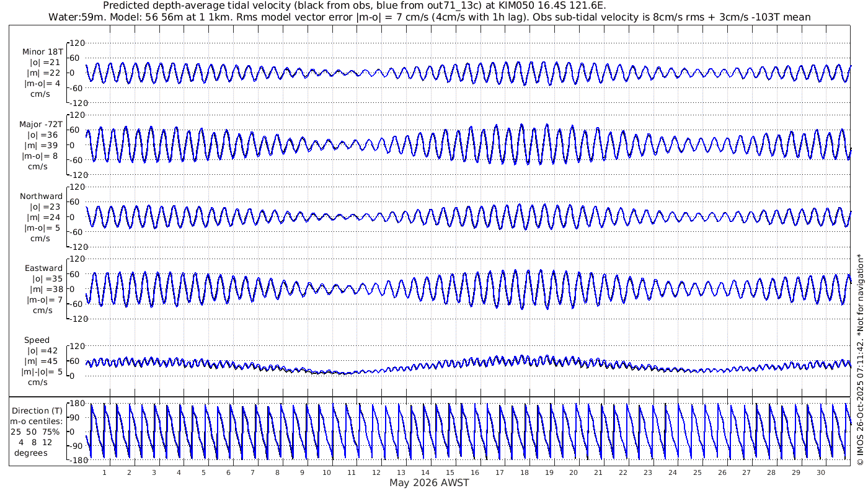
Task: Click day 30 on the date axis
Action: click(820, 472)
